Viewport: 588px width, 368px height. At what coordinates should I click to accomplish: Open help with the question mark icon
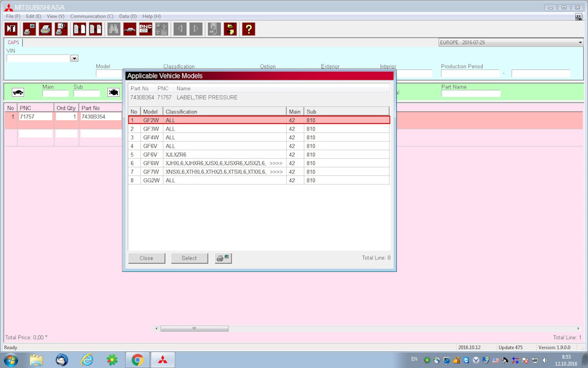(x=248, y=29)
